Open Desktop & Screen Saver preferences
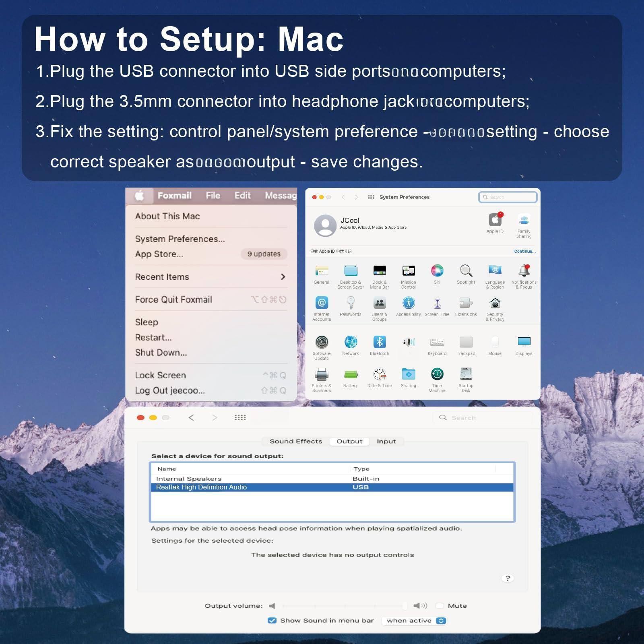The height and width of the screenshot is (644, 644). [x=351, y=270]
